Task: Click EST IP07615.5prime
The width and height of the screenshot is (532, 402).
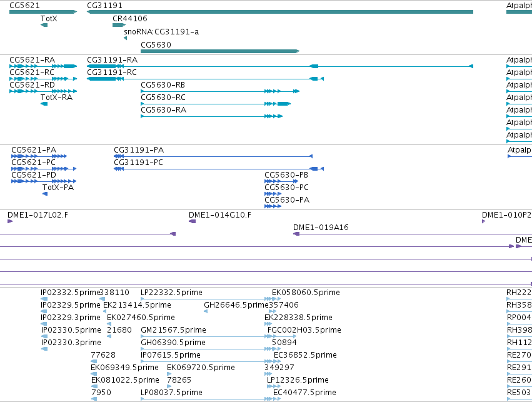Action: click(x=171, y=355)
